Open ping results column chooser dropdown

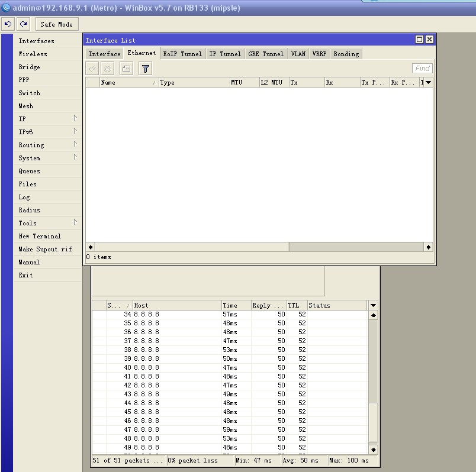click(x=373, y=305)
